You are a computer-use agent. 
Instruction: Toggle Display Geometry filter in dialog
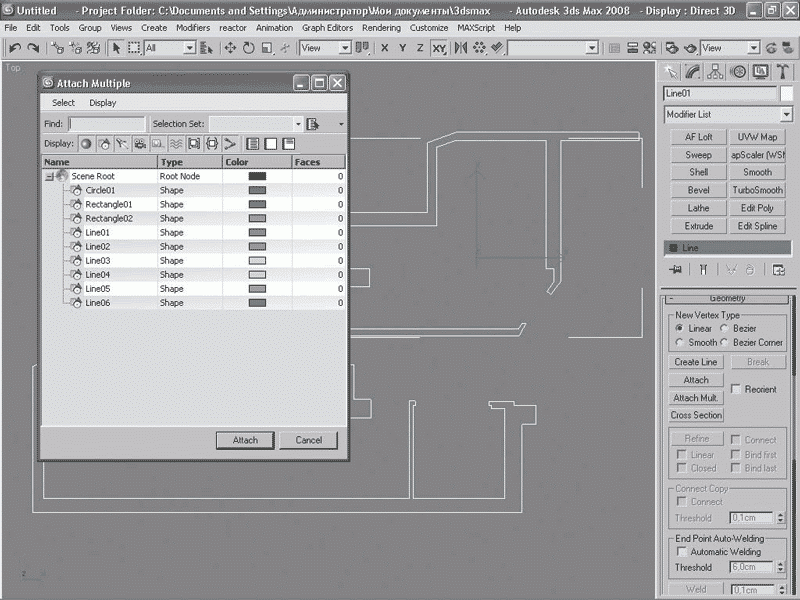click(86, 144)
